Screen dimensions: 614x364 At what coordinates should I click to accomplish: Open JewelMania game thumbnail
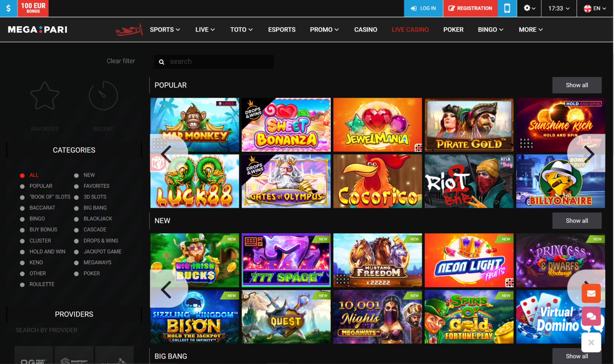click(x=377, y=125)
